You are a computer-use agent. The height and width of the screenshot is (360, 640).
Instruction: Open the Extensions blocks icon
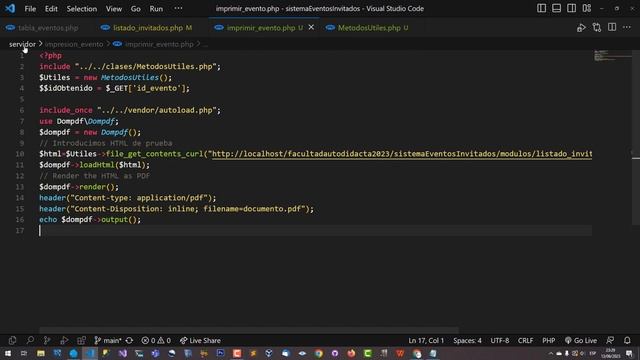click(81, 340)
